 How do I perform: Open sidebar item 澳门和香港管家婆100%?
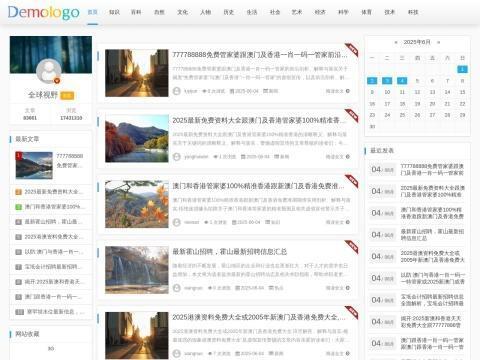click(55, 207)
